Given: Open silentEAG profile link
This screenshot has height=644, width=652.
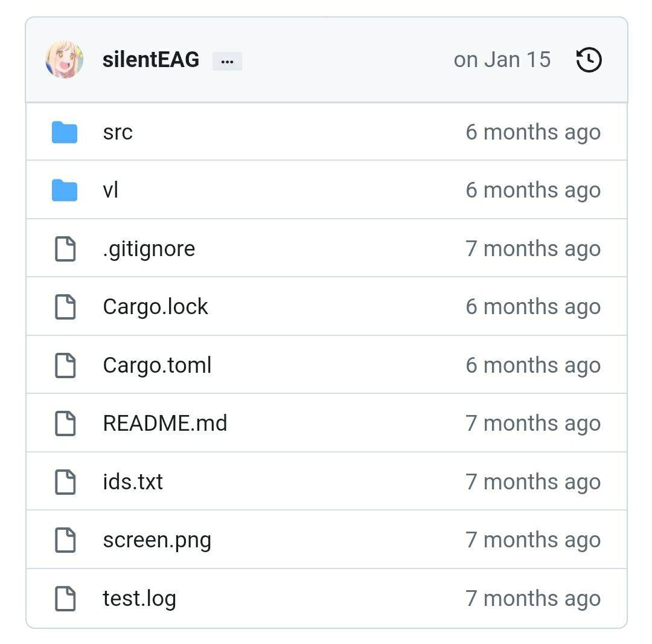Looking at the screenshot, I should coord(151,60).
